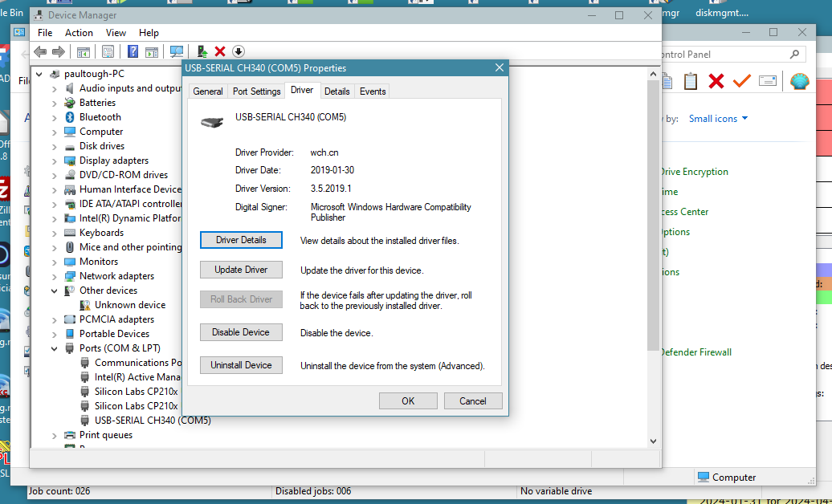
Task: Open the Defender Firewall link in Control Panel
Action: pos(696,352)
